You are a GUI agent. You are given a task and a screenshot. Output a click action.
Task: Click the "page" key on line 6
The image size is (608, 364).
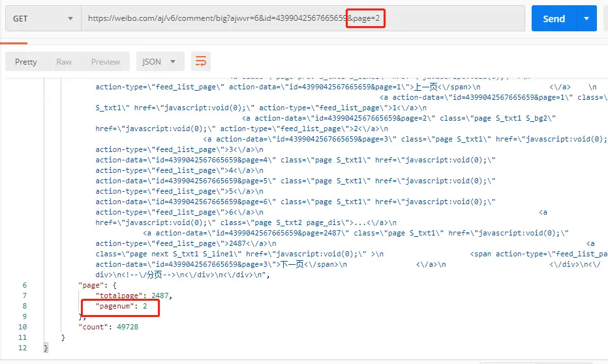(x=91, y=285)
